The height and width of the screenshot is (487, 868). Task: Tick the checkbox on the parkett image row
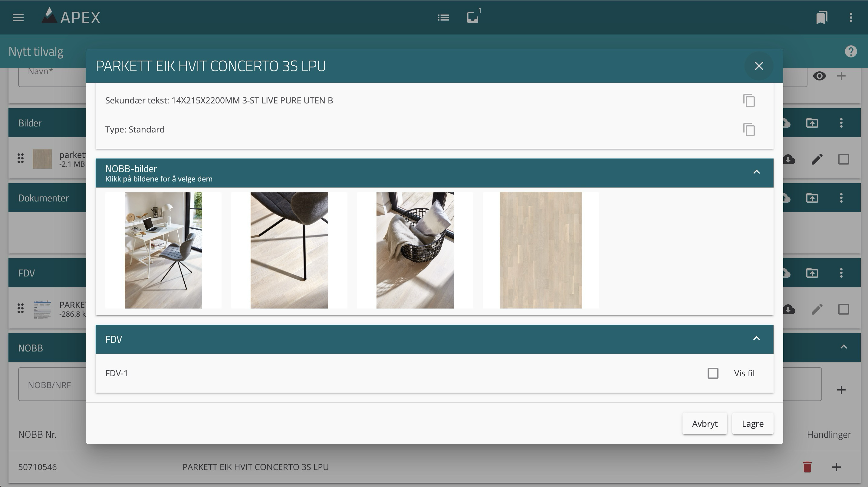pos(843,159)
